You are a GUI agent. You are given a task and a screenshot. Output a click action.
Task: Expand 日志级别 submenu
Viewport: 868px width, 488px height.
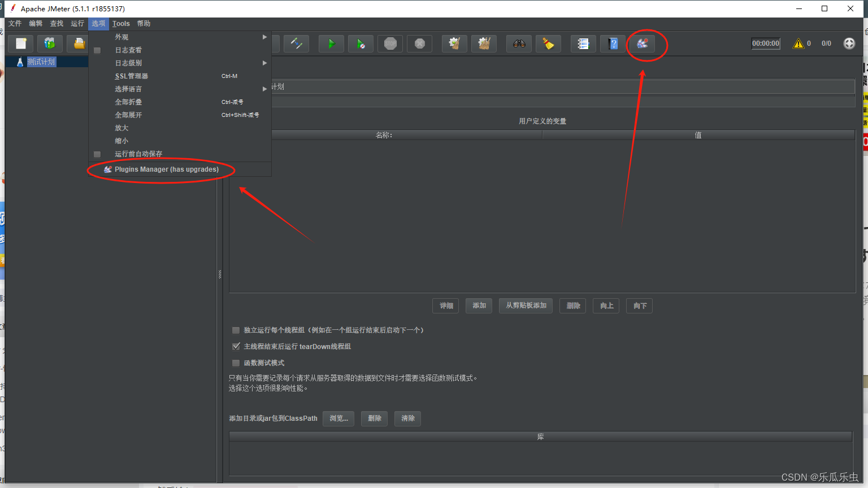tap(180, 63)
